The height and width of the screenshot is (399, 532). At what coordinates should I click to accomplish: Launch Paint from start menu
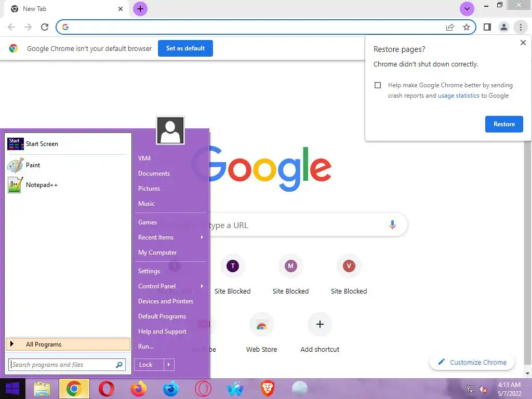click(68, 165)
